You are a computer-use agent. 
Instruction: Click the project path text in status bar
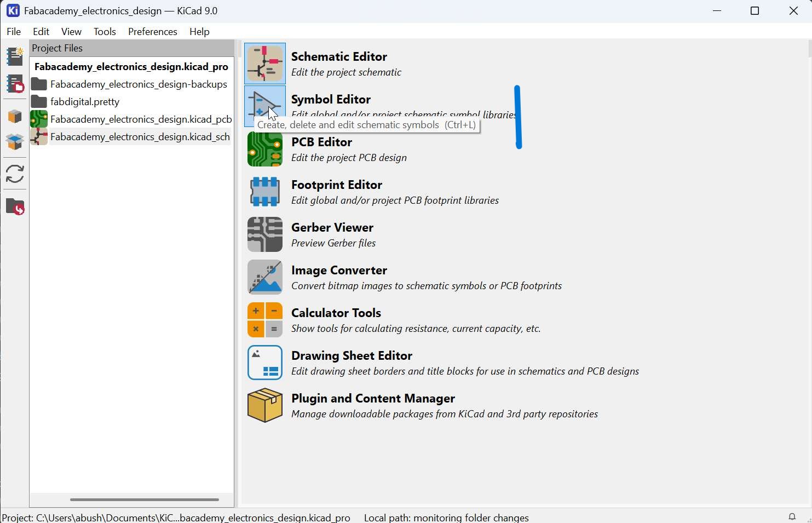[x=176, y=518]
